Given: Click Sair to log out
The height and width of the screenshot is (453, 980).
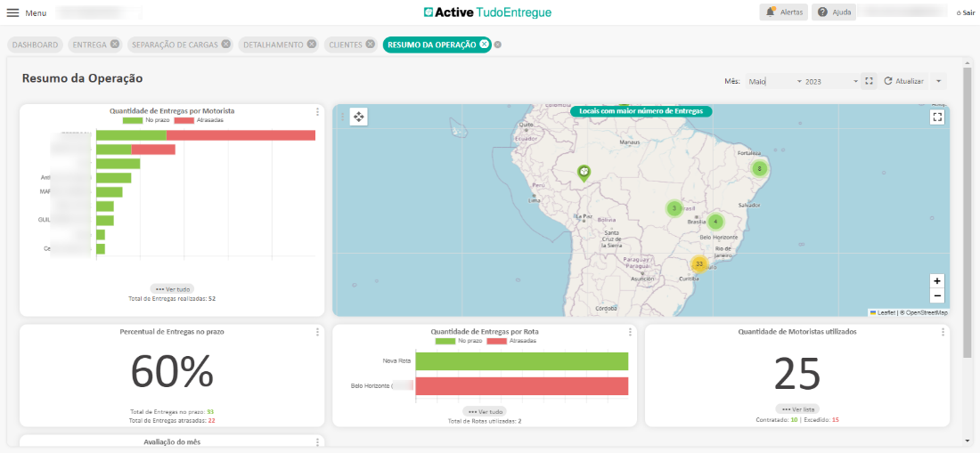Looking at the screenshot, I should tap(966, 12).
